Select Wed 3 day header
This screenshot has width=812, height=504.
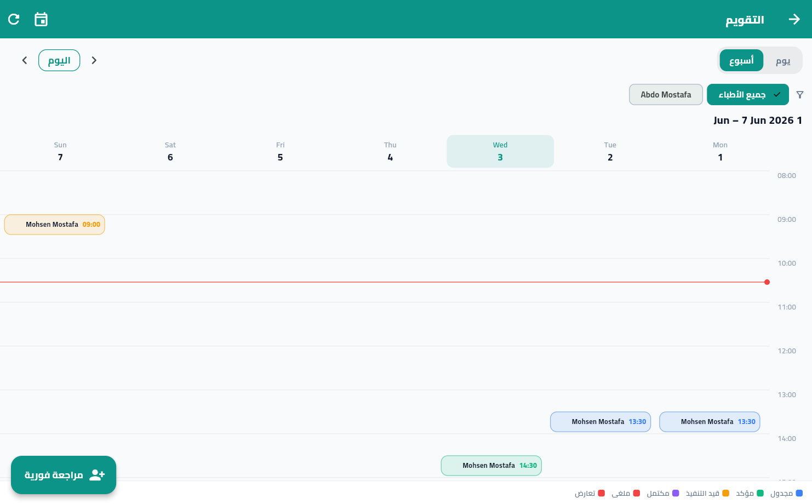[500, 151]
